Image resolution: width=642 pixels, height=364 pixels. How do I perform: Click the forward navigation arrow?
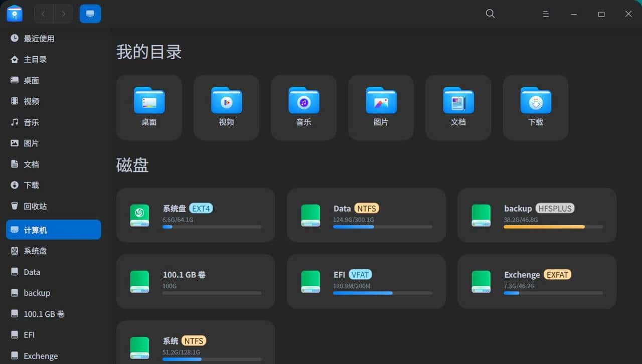click(x=63, y=14)
